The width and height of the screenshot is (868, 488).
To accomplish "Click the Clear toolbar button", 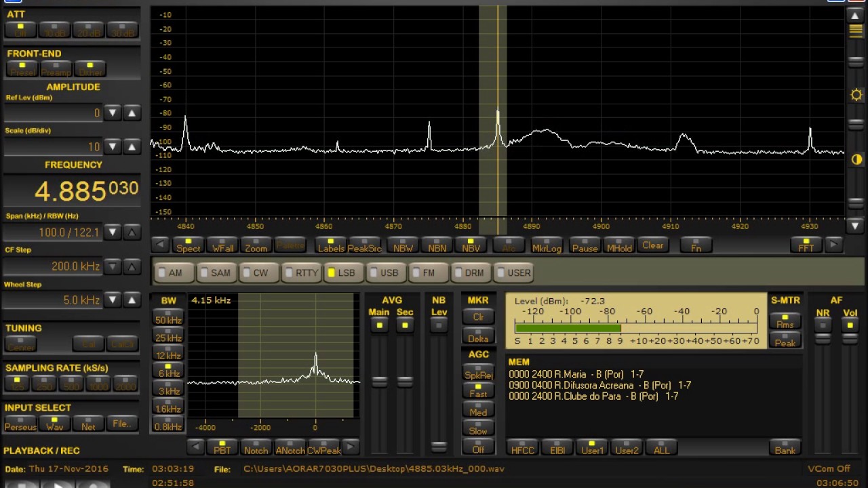I will click(652, 245).
